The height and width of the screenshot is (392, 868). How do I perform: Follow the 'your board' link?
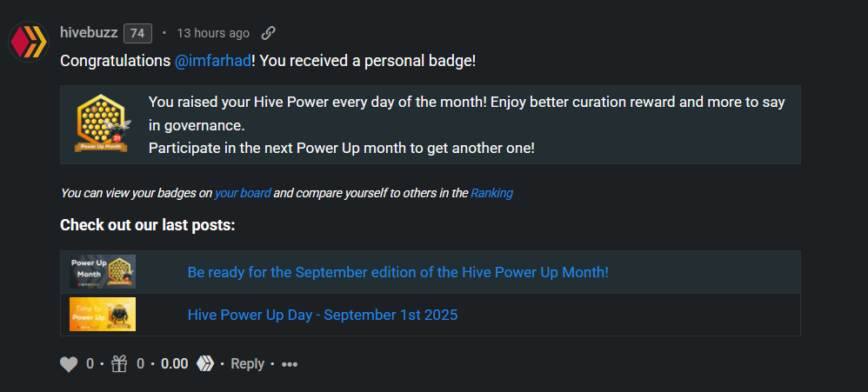click(243, 193)
